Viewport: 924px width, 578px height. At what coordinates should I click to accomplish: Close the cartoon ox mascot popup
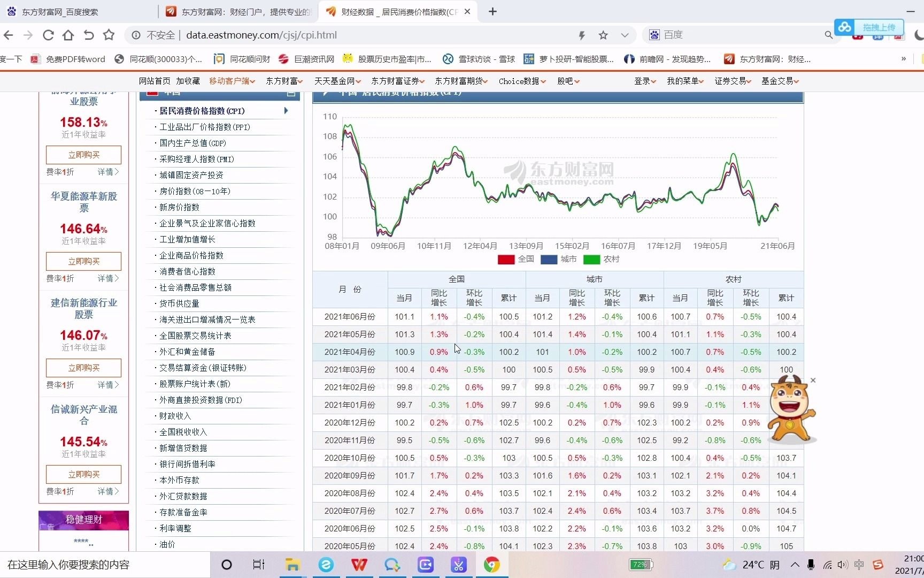(813, 381)
